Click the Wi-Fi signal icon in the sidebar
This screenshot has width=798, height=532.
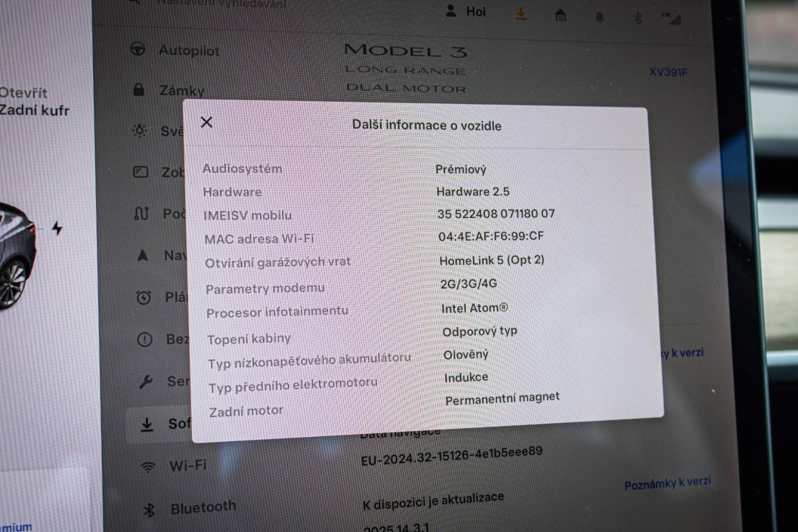[148, 467]
